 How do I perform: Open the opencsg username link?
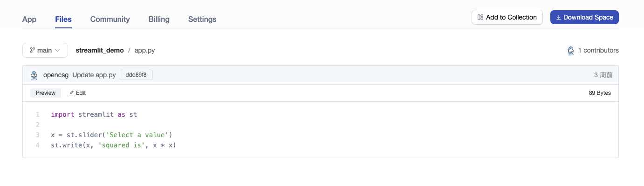coord(56,75)
